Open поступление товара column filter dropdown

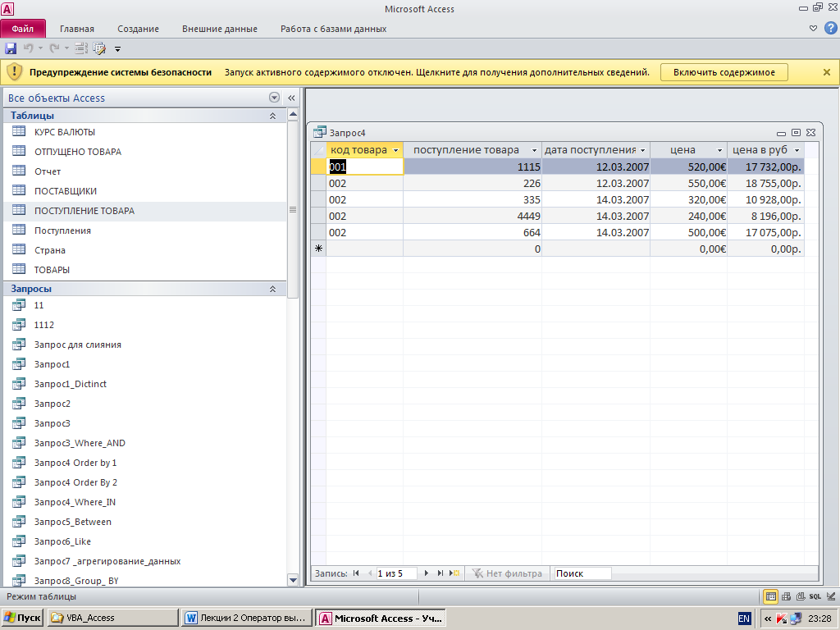tap(534, 151)
